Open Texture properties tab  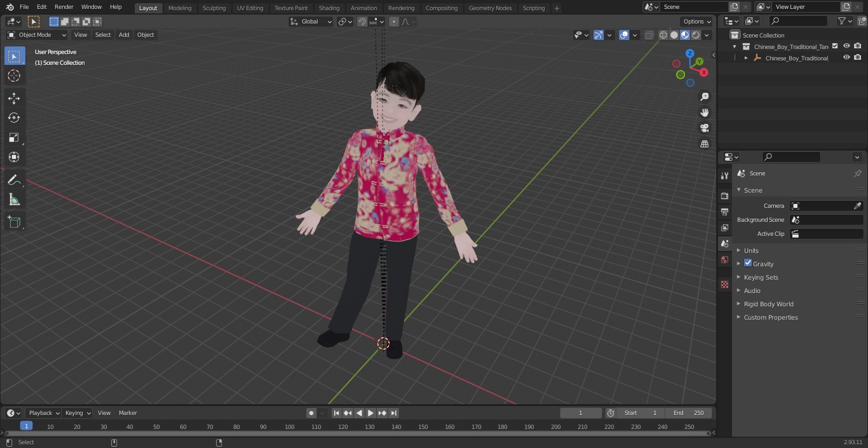click(x=724, y=284)
